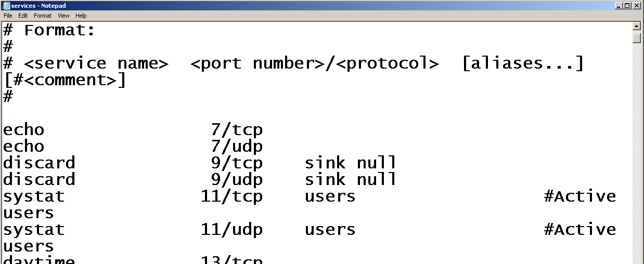Screen dimensions: 644x264
Task: Place cursor on '7/tcp' echo entry
Action: point(237,130)
